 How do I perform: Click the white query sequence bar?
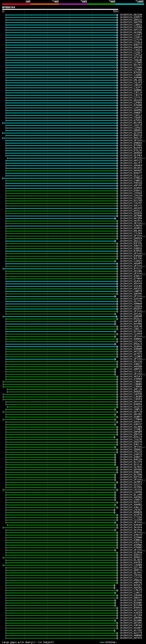coord(60,9)
